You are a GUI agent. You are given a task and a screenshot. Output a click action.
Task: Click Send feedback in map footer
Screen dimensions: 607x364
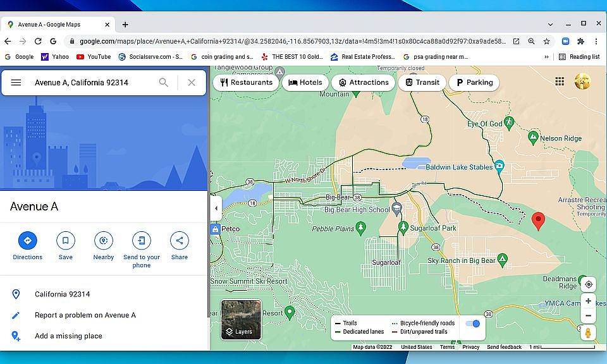[x=504, y=347]
